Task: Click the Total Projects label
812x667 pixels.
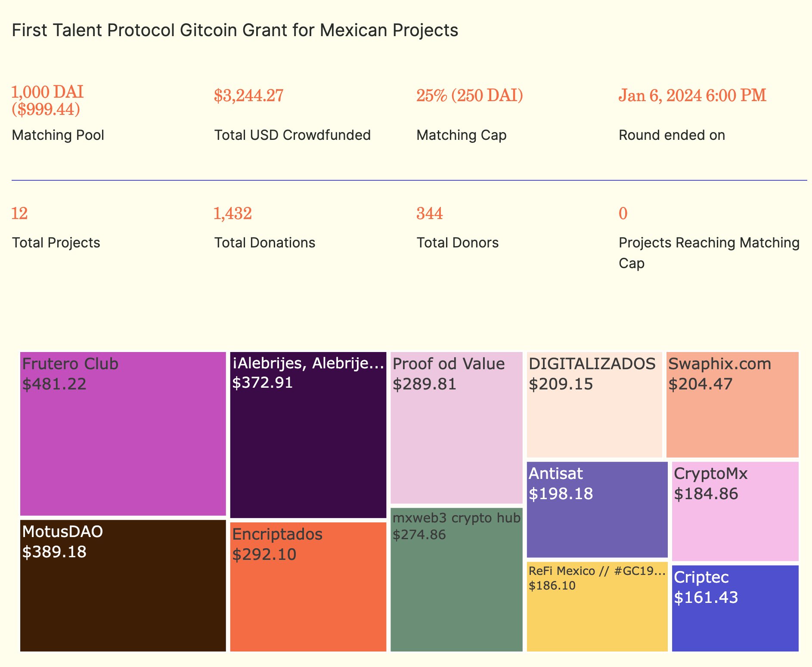Action: [x=56, y=243]
